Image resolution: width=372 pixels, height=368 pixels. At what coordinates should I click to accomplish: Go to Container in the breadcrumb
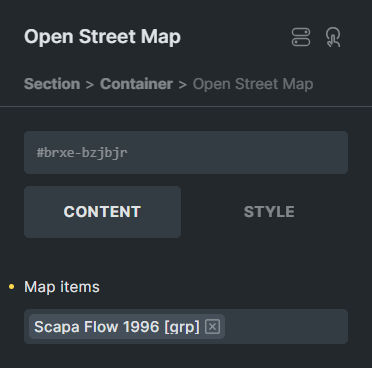136,84
